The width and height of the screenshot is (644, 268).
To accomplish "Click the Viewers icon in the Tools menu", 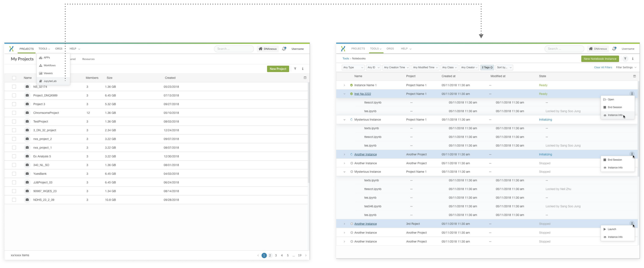I will [41, 73].
